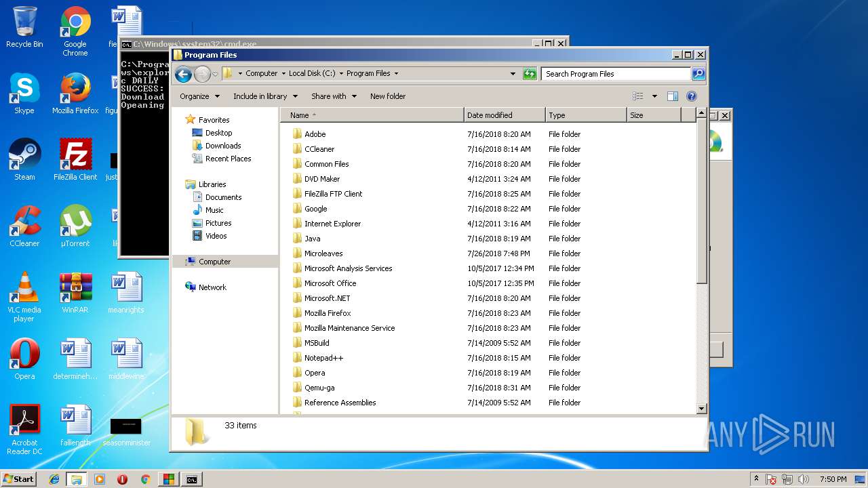Open the VLC media player desktop icon
This screenshot has height=488, width=868.
click(x=24, y=298)
